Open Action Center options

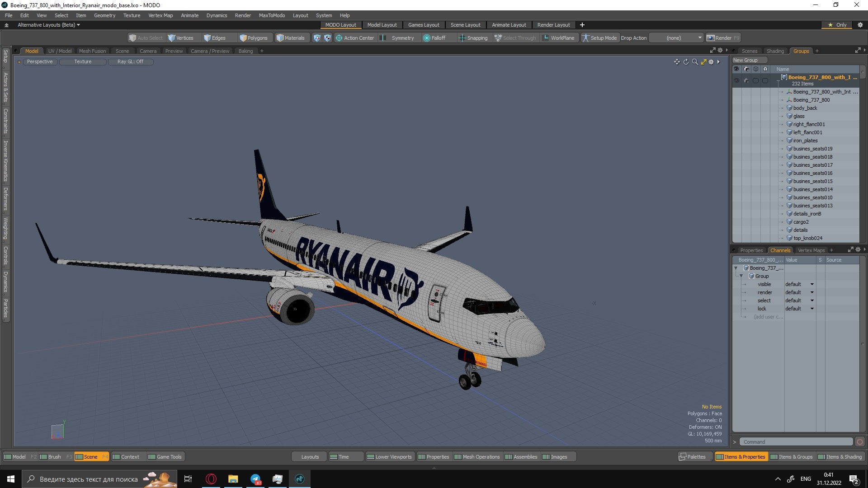point(355,38)
